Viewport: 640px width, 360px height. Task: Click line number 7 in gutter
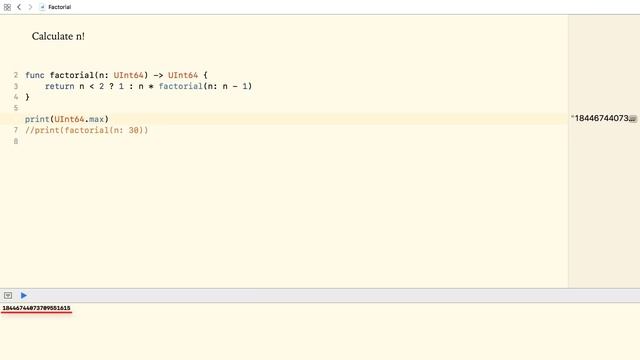16,130
